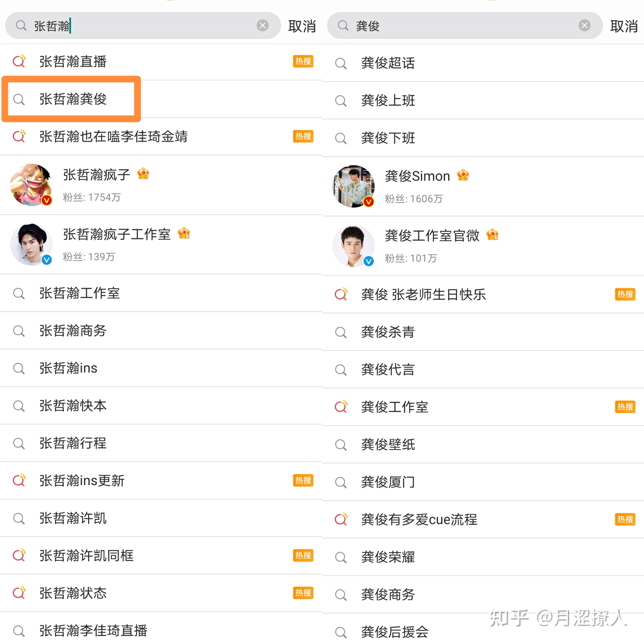
Task: Clear the 龚俊 search text
Action: tap(584, 25)
